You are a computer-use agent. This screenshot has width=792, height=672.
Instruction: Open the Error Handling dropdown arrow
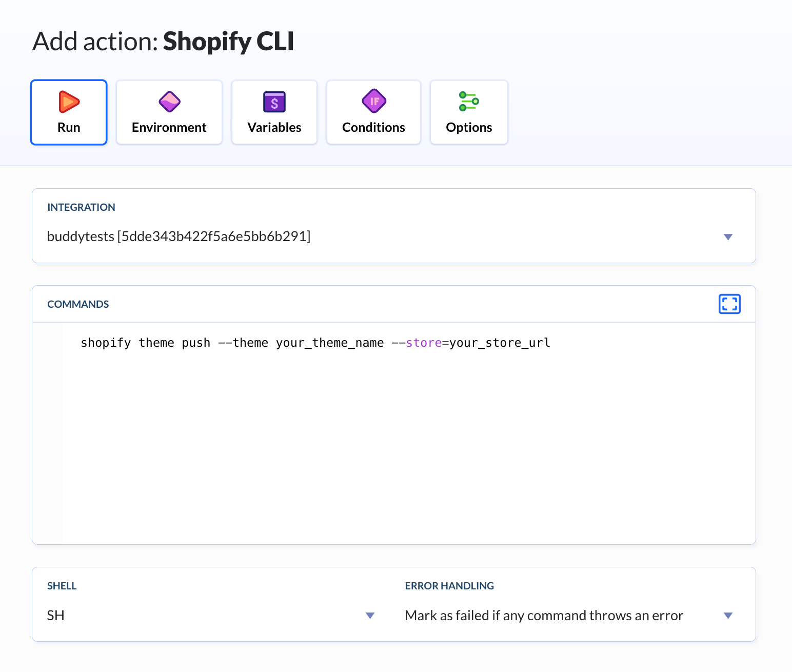(x=728, y=616)
